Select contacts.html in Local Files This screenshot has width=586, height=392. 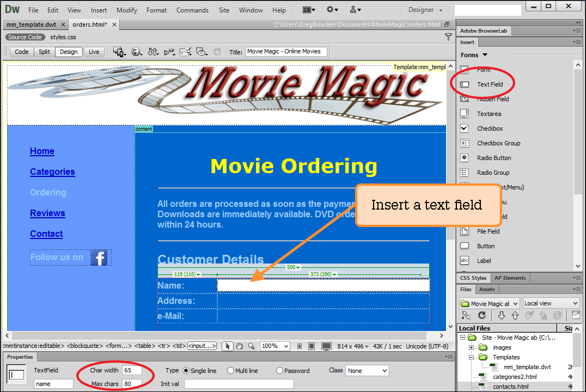510,387
